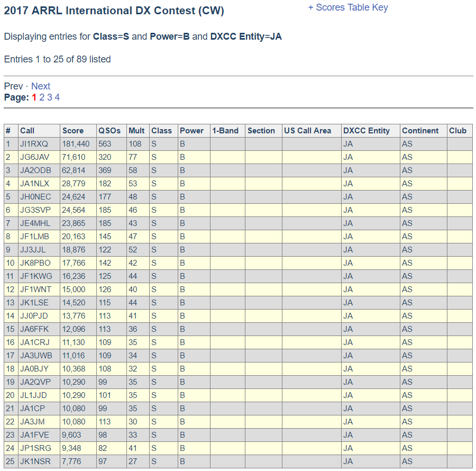Select callsign JI1RXQ in first row

[34, 144]
